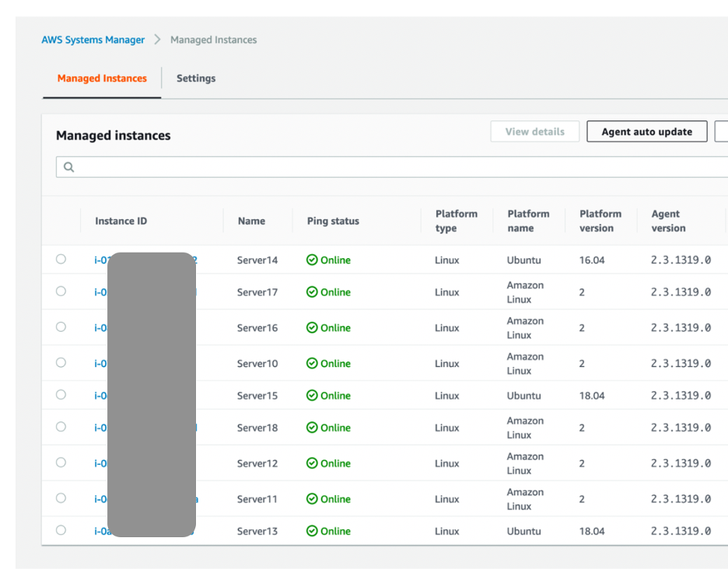The height and width of the screenshot is (583, 728).
Task: Click the Agent auto update button
Action: pos(646,131)
